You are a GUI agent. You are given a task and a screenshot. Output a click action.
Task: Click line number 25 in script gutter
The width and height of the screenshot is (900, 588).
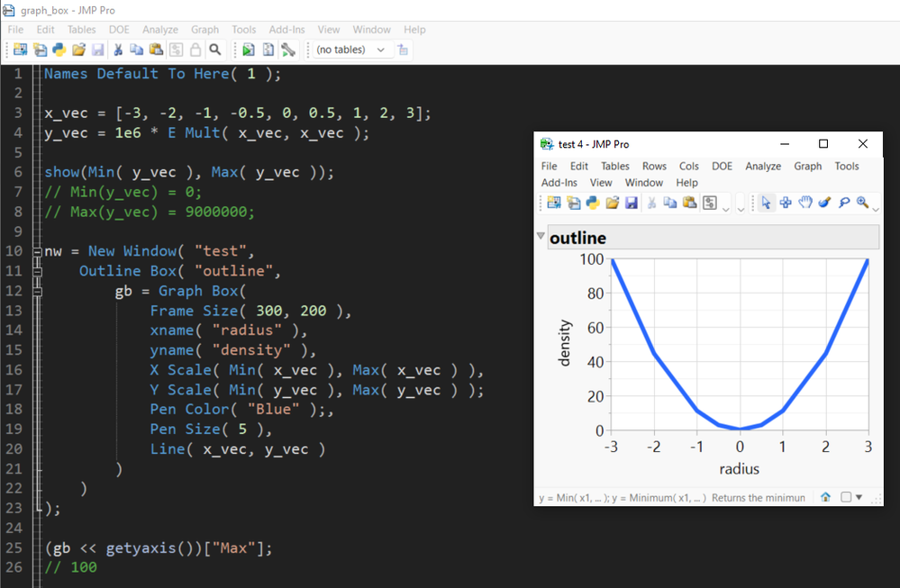[x=14, y=547]
